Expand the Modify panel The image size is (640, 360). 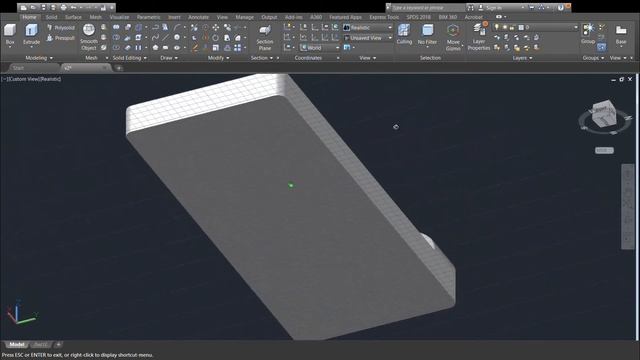tap(218, 58)
